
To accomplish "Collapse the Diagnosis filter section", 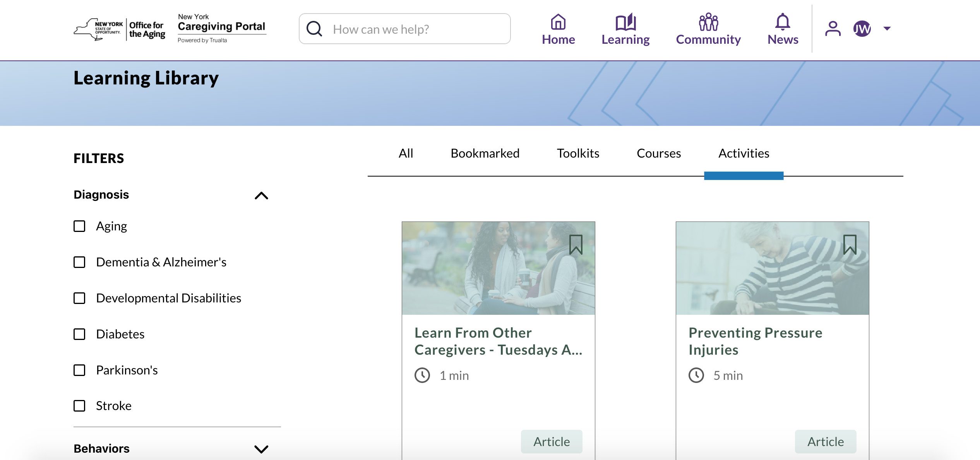I will [x=261, y=196].
